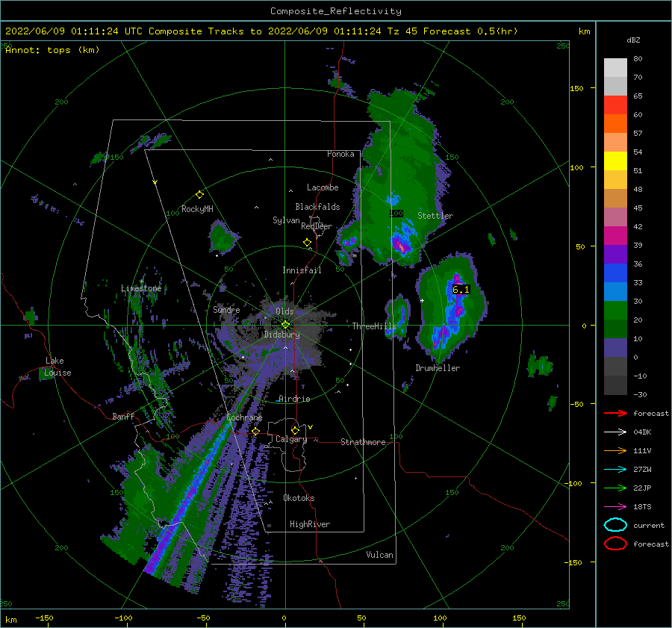Click the yellow diamond marker below RedDeer

pyautogui.click(x=308, y=243)
